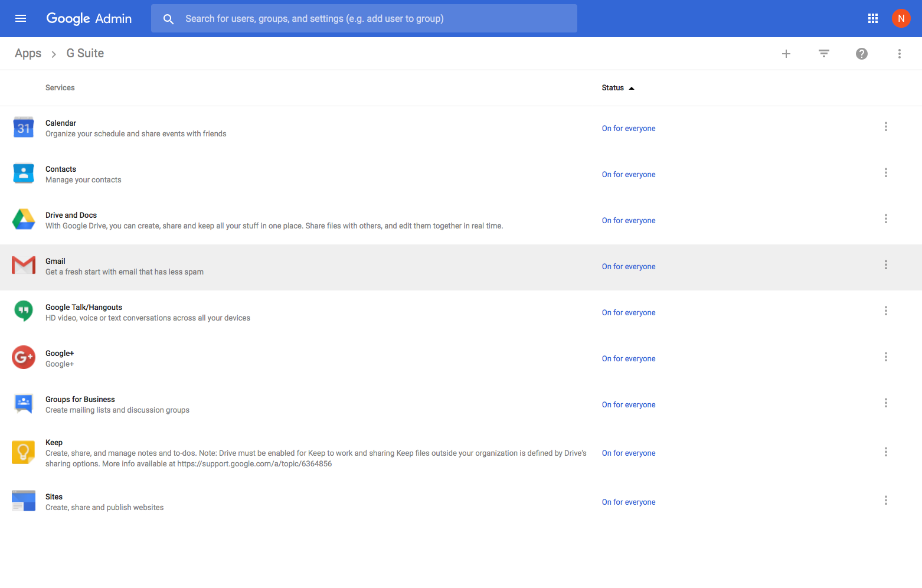The height and width of the screenshot is (588, 922).
Task: Click the Google Talk/Hangouts icon
Action: click(23, 311)
